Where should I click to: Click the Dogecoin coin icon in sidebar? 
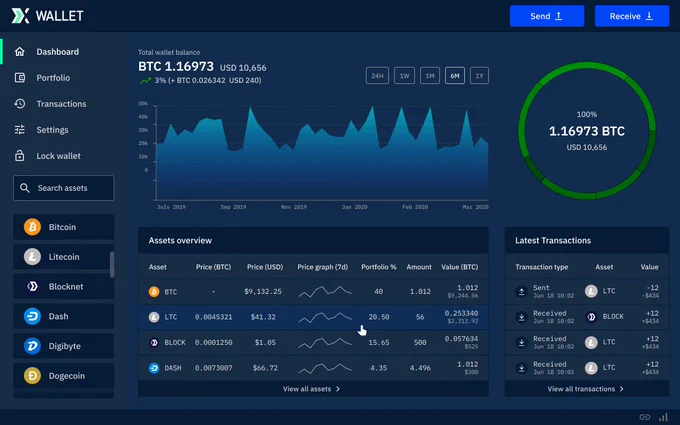[x=32, y=376]
